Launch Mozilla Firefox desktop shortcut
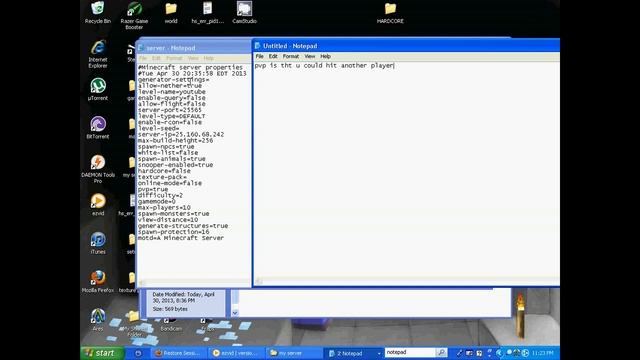The height and width of the screenshot is (360, 640). pyautogui.click(x=98, y=281)
